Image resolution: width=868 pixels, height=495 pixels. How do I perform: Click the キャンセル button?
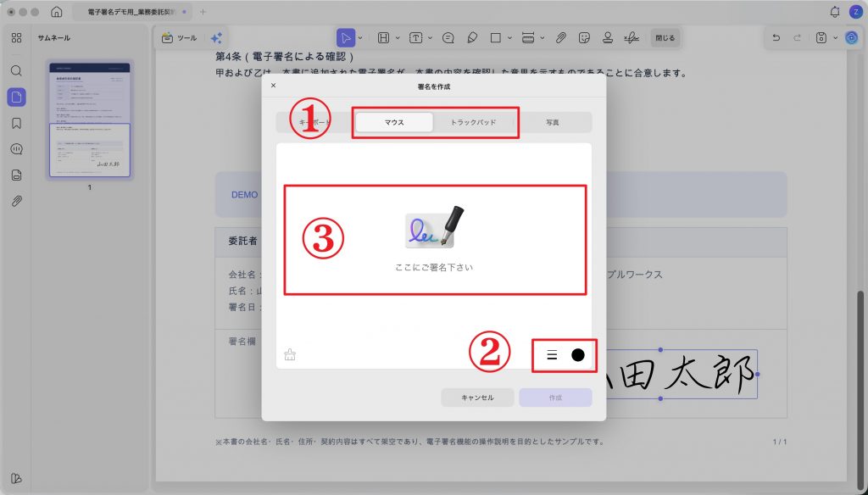tap(477, 398)
